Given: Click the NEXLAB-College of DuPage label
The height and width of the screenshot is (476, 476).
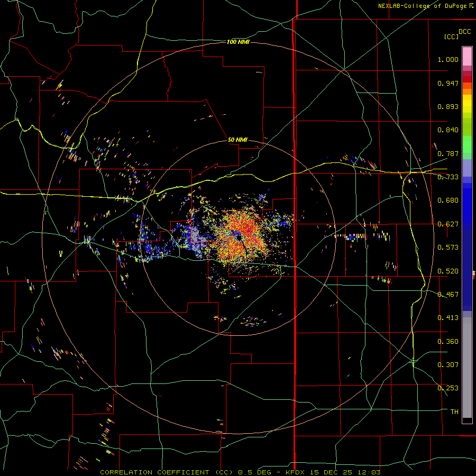Looking at the screenshot, I should tap(425, 6).
